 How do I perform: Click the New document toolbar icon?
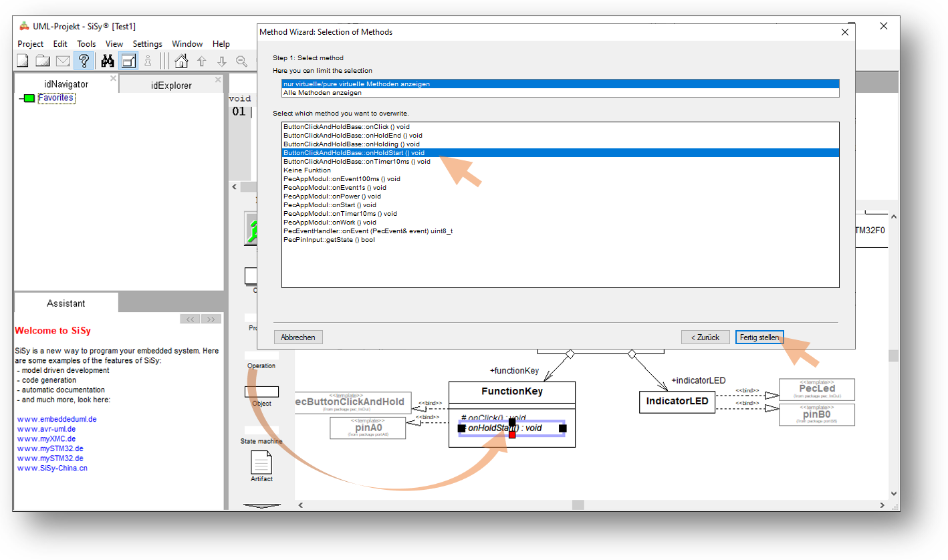pyautogui.click(x=23, y=61)
